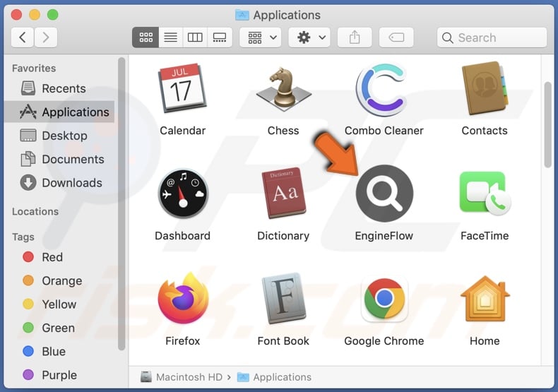Screen dimensions: 558x392
Task: Filter by the Orange tag
Action: (x=59, y=280)
